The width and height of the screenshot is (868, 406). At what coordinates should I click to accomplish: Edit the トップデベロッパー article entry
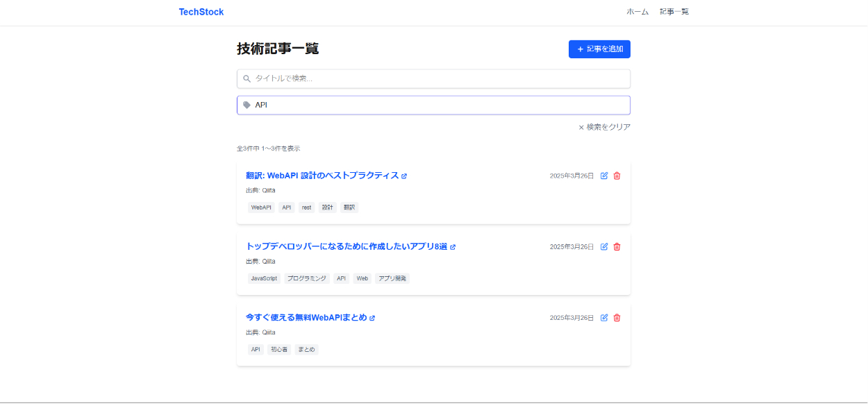(x=604, y=246)
